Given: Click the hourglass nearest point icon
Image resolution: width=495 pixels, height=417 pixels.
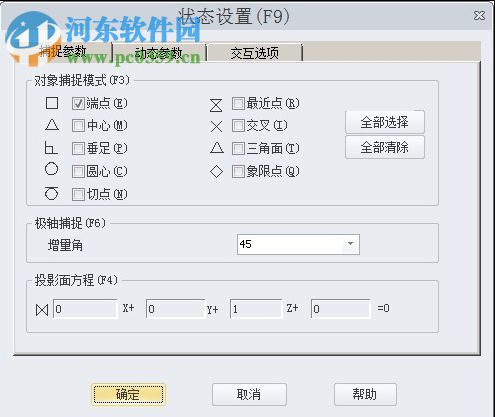Looking at the screenshot, I should point(216,105).
